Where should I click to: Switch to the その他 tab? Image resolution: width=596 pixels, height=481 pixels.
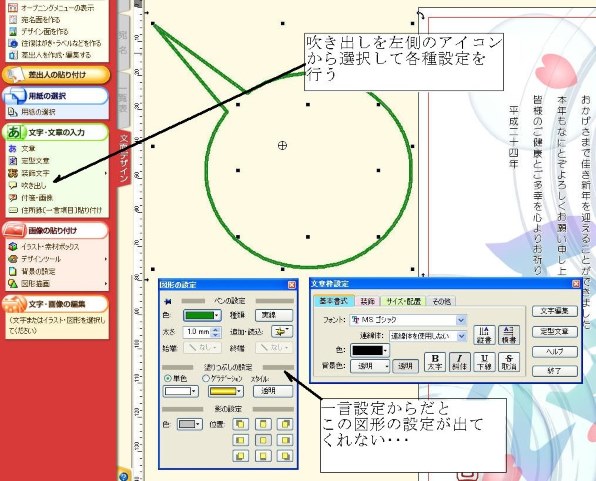[x=441, y=301]
